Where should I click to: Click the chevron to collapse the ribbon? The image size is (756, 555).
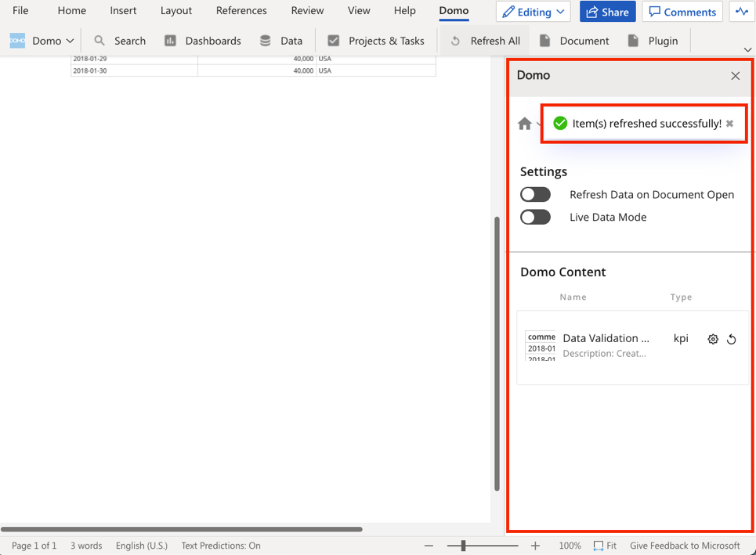(x=747, y=50)
